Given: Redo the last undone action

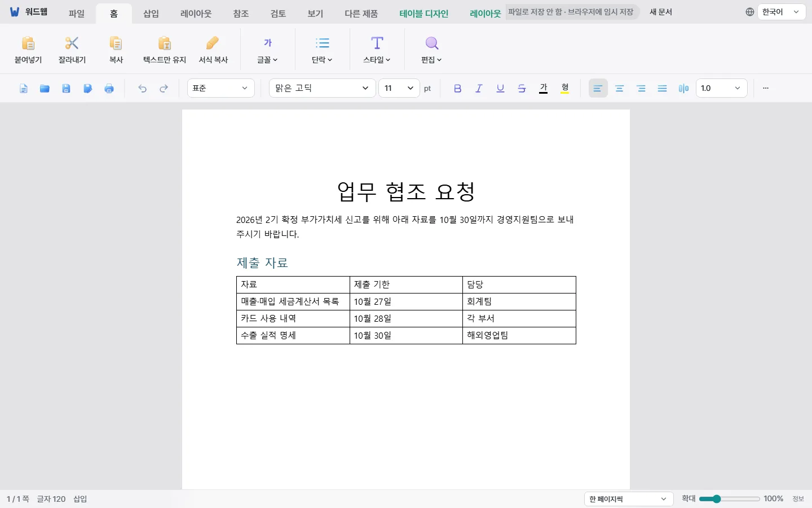Looking at the screenshot, I should pyautogui.click(x=164, y=89).
